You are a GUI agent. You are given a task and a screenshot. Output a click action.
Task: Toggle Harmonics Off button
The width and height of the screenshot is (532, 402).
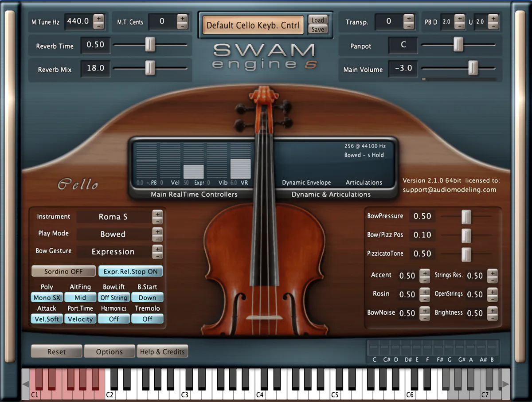[114, 319]
